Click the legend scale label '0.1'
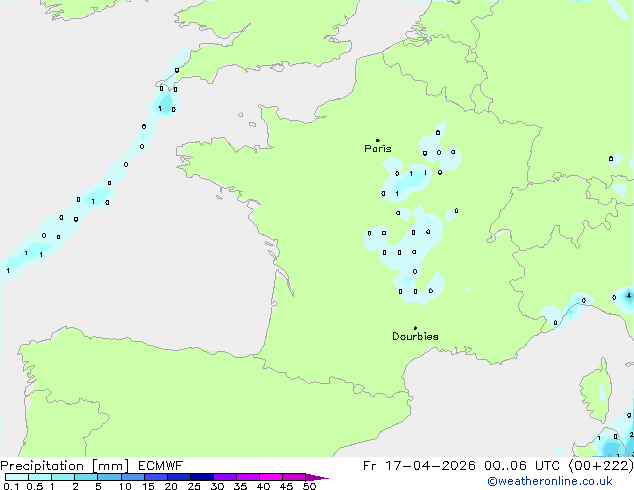This screenshot has height=490, width=634. [x=11, y=486]
